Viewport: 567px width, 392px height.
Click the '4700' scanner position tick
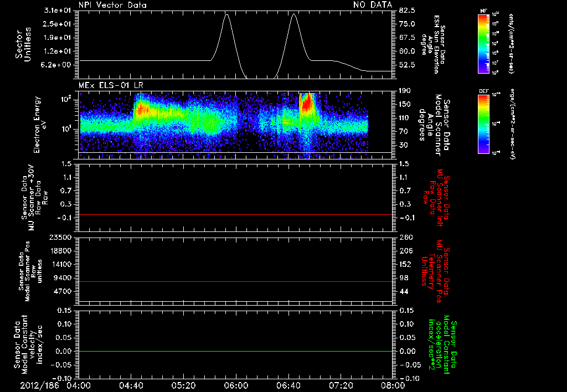62,291
